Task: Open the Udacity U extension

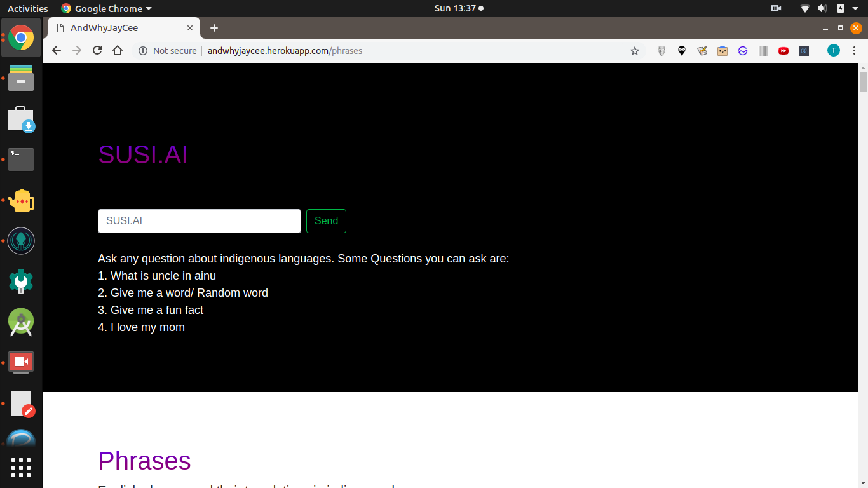Action: [x=804, y=51]
